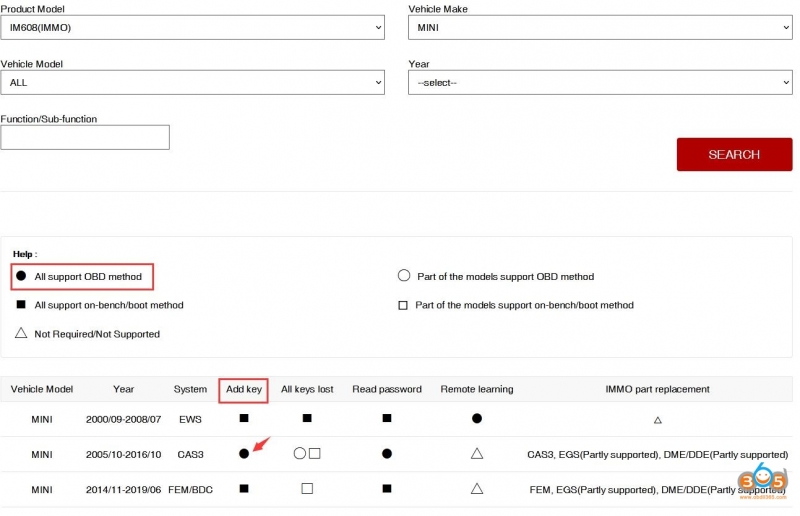Click the triangle icon for Not Required/Not Supported
Image resolution: width=800 pixels, height=516 pixels.
pyautogui.click(x=21, y=333)
